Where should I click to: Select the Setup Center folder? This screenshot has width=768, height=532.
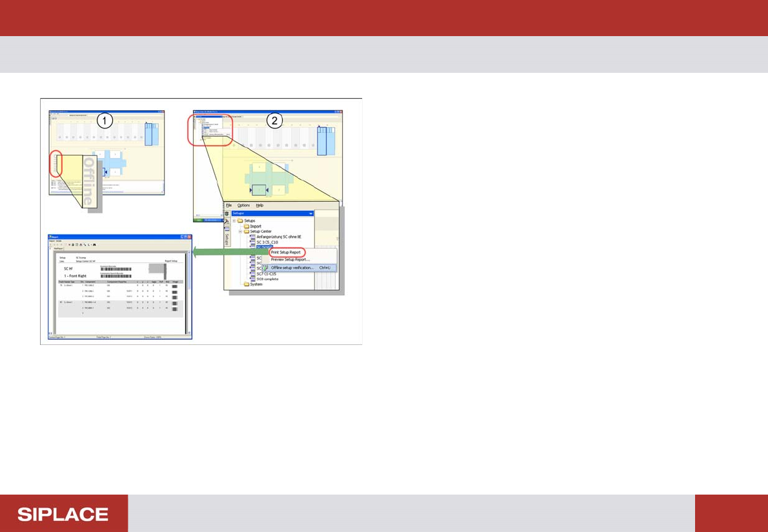261,232
